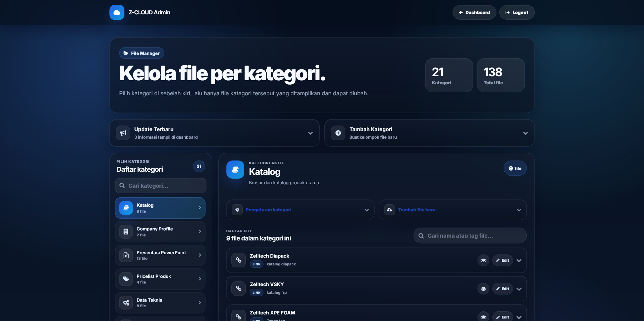Screen dimensions: 644x321
Task: Click the link icon of Zelltech VSKY
Action: pyautogui.click(x=239, y=289)
